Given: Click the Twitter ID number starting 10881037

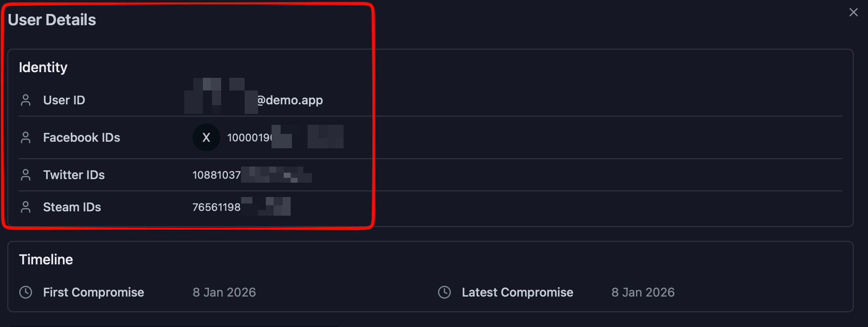Looking at the screenshot, I should 216,175.
